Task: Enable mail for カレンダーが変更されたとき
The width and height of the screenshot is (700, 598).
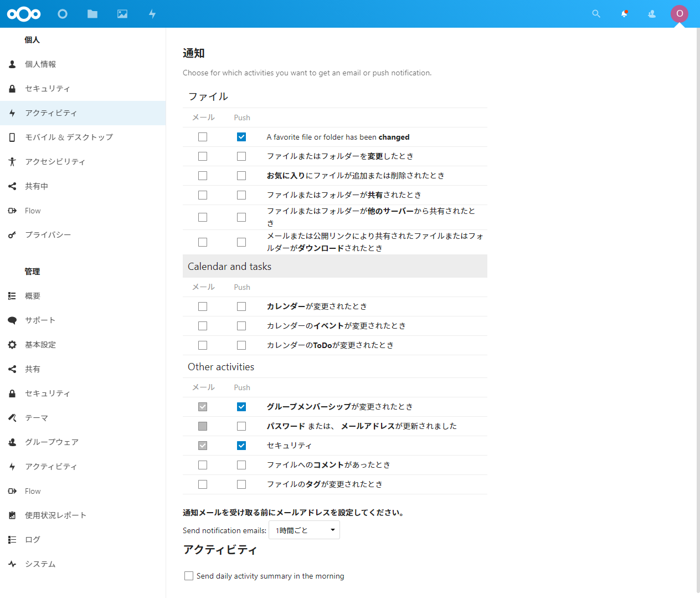Action: pyautogui.click(x=203, y=306)
